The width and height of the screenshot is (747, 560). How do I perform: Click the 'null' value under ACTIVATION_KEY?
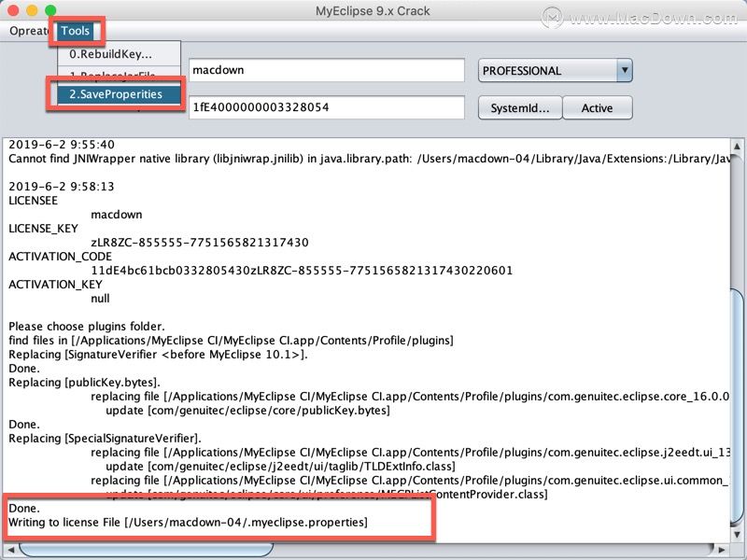pyautogui.click(x=100, y=299)
